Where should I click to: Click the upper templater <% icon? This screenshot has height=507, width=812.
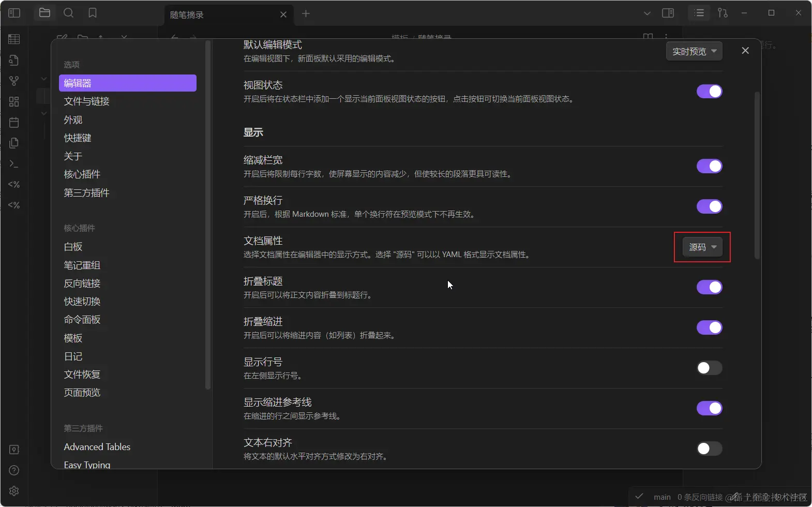14,184
